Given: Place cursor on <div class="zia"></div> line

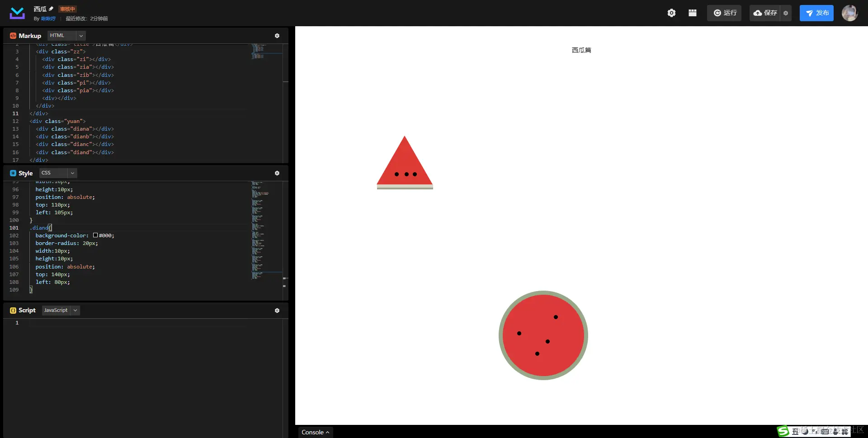Looking at the screenshot, I should pyautogui.click(x=78, y=67).
